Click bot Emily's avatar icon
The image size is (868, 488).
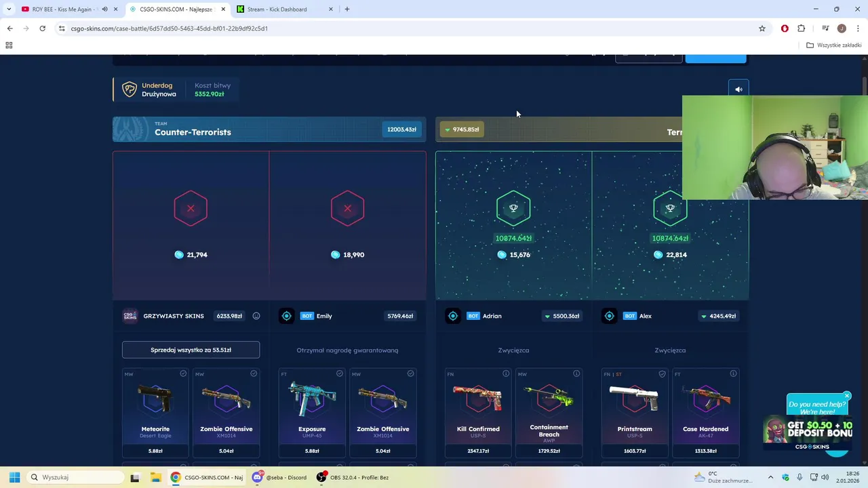287,316
